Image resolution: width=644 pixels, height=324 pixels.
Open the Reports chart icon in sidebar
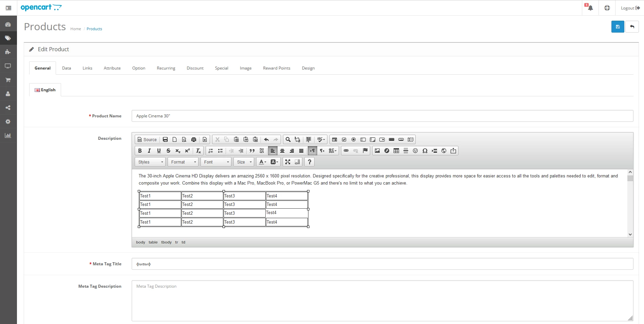[x=8, y=135]
